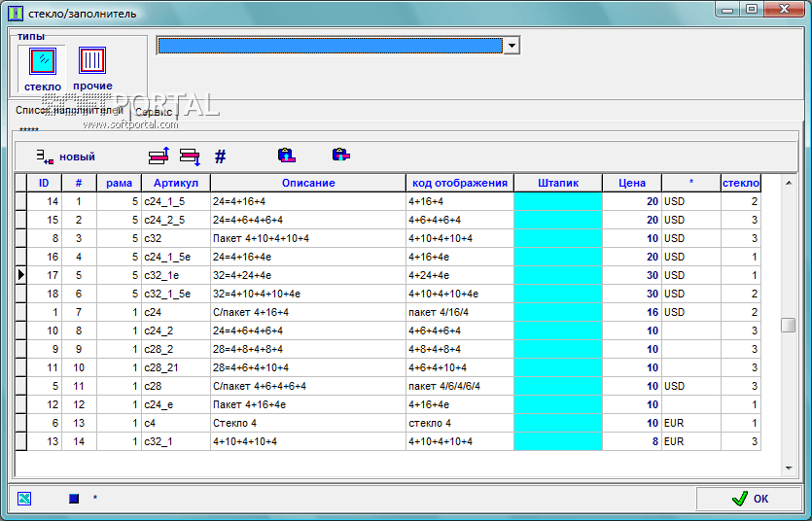812x521 pixels.
Task: Select description 28=4+6+4+10+4
Action: [308, 367]
